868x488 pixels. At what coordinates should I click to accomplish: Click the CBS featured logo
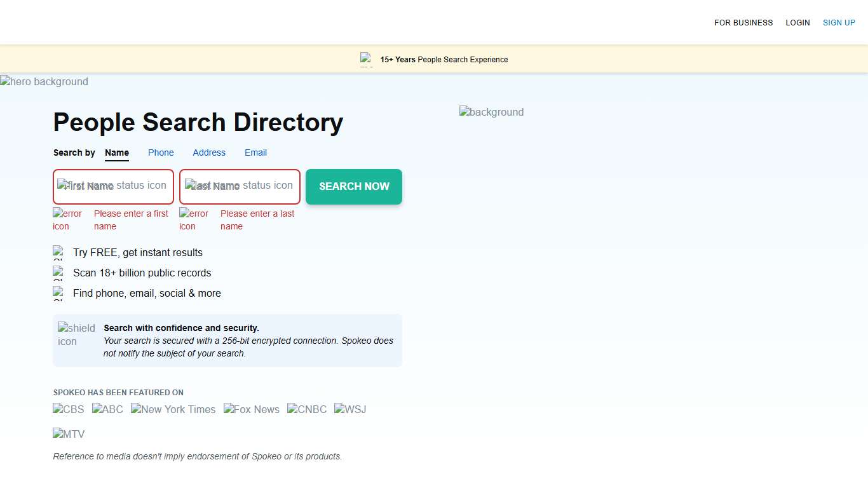pyautogui.click(x=68, y=409)
